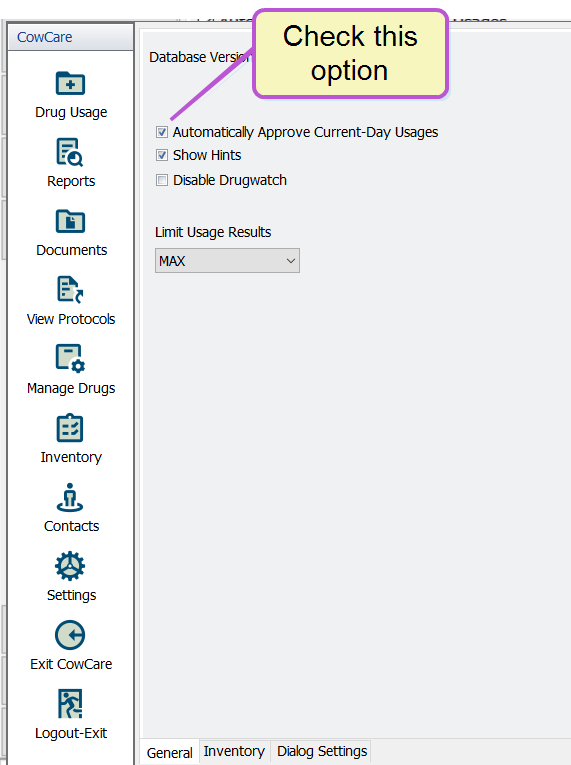Open the Drug Usage folder icon
Screen dimensions: 571x765
[70, 83]
